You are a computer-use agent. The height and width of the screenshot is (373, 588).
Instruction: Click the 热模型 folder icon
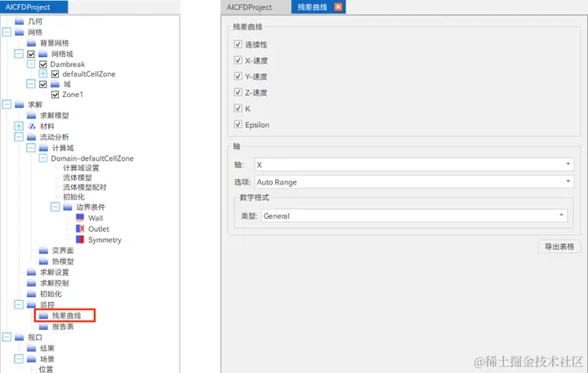[43, 261]
